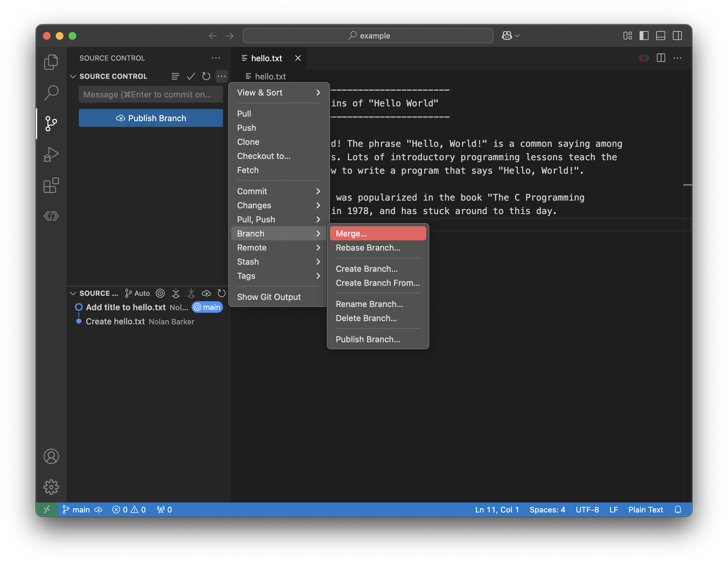728x564 pixels.
Task: Refresh source control with the circular arrow
Action: [206, 76]
